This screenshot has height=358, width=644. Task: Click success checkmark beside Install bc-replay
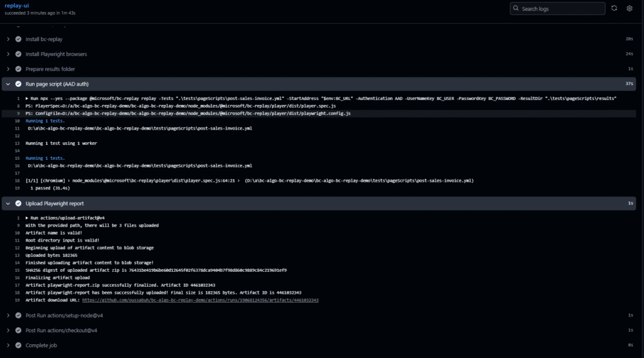click(x=18, y=39)
